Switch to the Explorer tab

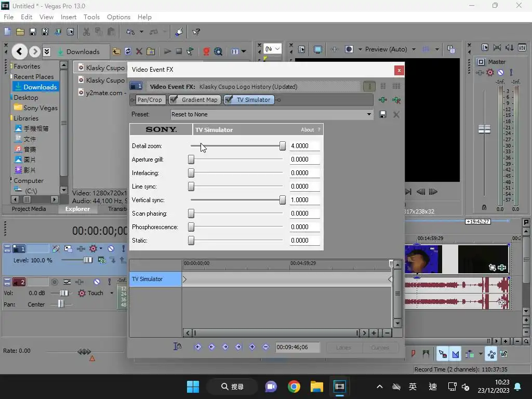78,209
